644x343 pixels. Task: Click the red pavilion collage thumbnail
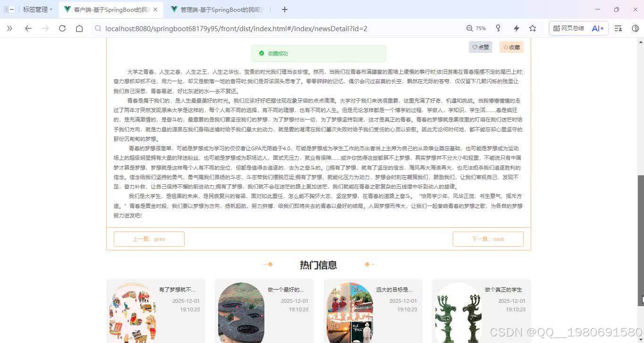coord(350,313)
